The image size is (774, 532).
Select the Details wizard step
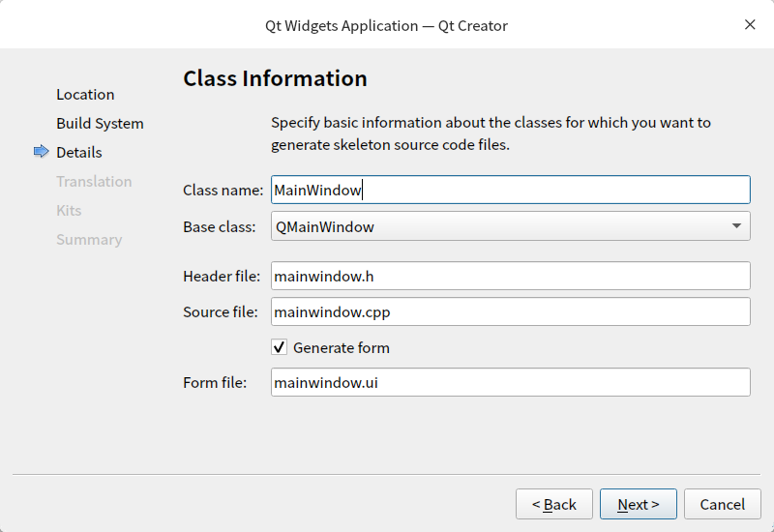coord(79,152)
